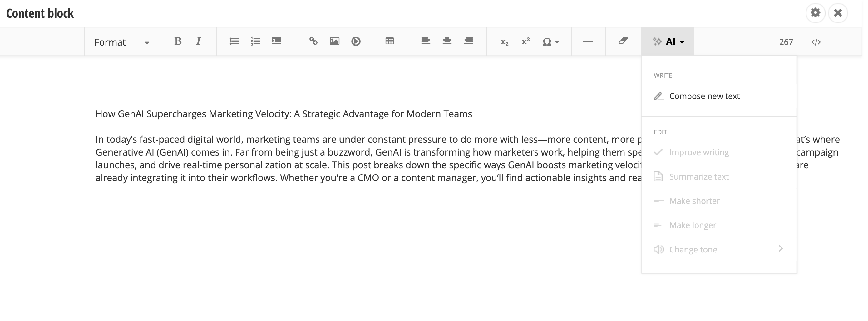This screenshot has height=321, width=868.
Task: Insert an image
Action: point(334,41)
